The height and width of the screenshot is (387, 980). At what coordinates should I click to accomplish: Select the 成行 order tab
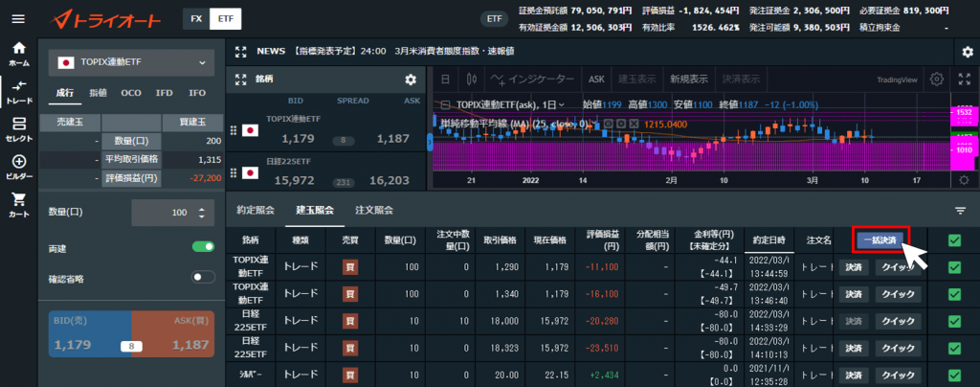pyautogui.click(x=65, y=93)
